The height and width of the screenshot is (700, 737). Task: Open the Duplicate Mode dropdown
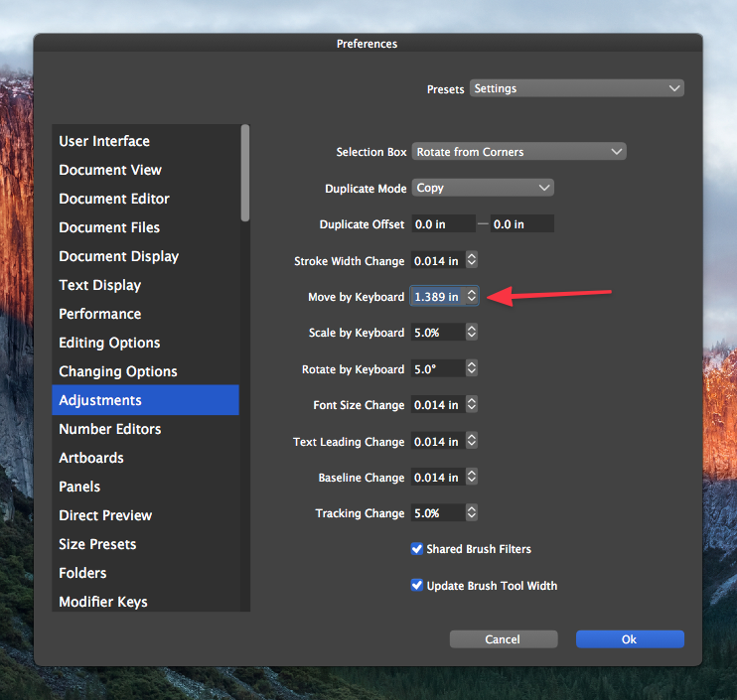[483, 188]
